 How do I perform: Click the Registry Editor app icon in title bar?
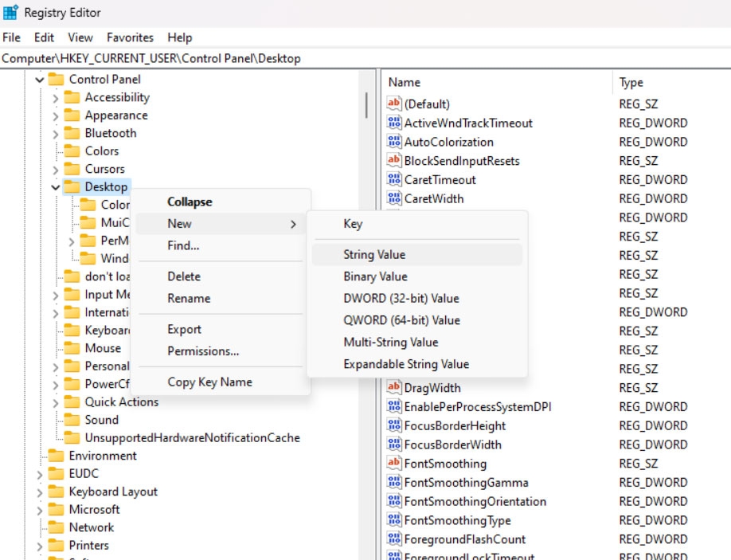[10, 12]
